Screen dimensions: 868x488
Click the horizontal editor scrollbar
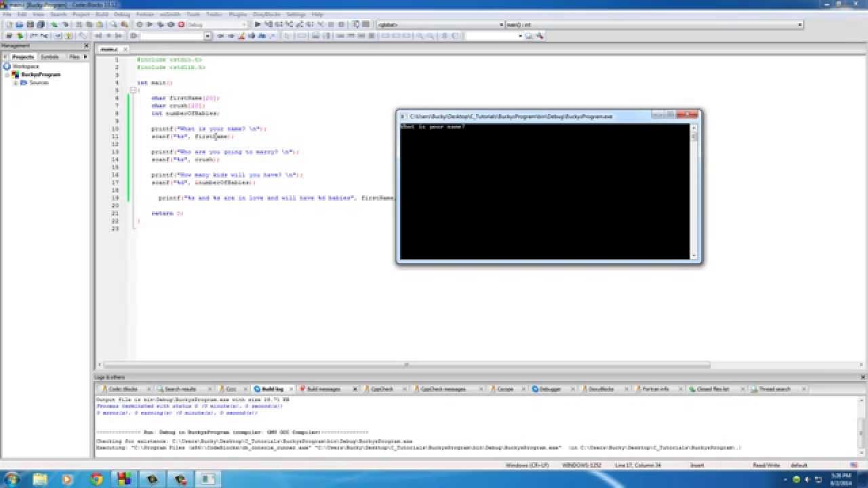pyautogui.click(x=407, y=365)
